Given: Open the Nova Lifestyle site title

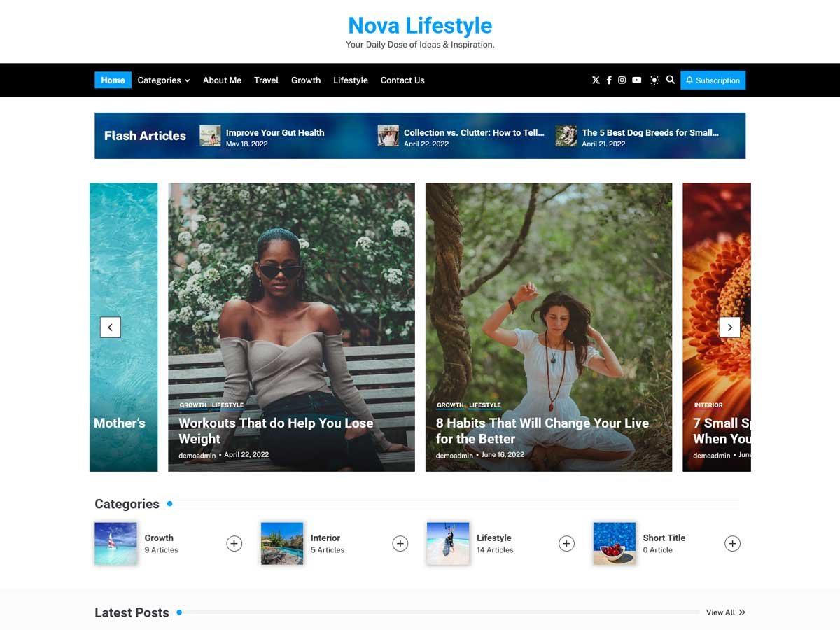Looking at the screenshot, I should (x=420, y=26).
